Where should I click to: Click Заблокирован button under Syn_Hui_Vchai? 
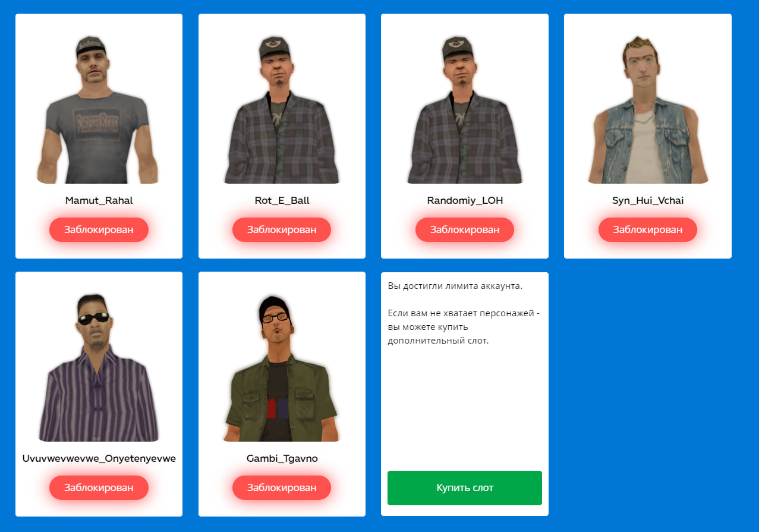[648, 229]
